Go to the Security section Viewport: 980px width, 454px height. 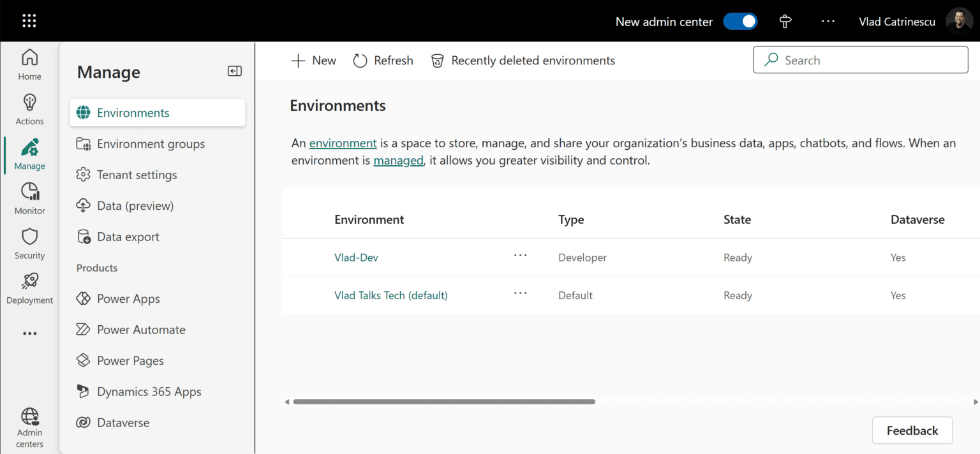[x=29, y=242]
